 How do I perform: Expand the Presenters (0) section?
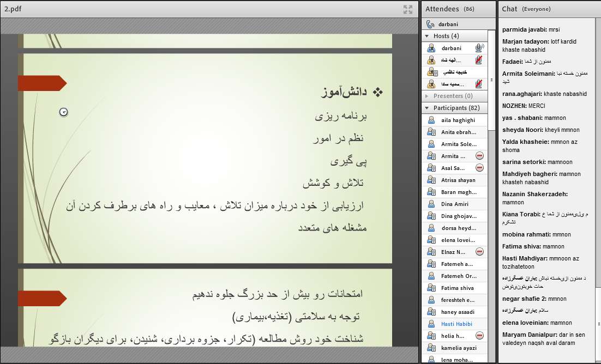(427, 96)
